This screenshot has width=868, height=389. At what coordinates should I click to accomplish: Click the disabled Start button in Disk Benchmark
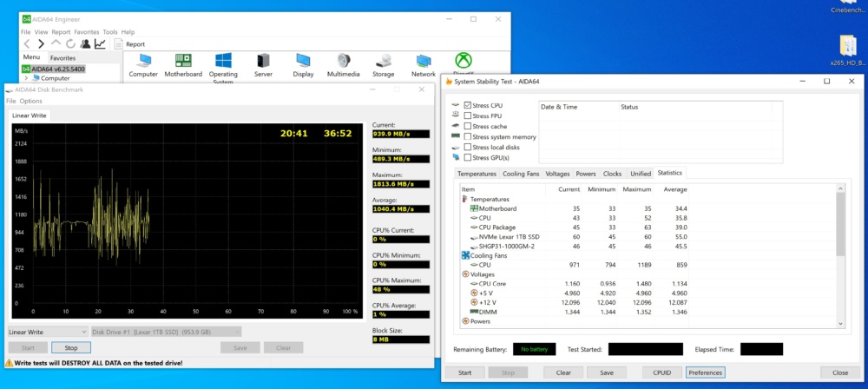pyautogui.click(x=28, y=348)
